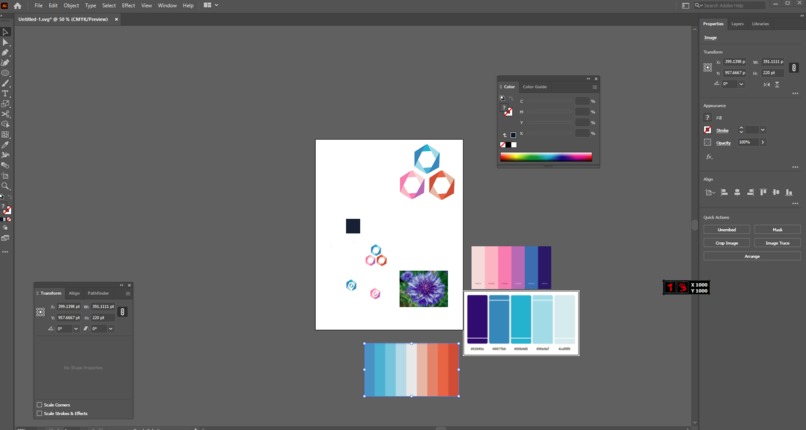Switch to the Pathfinder tab
This screenshot has width=806, height=430.
[98, 293]
